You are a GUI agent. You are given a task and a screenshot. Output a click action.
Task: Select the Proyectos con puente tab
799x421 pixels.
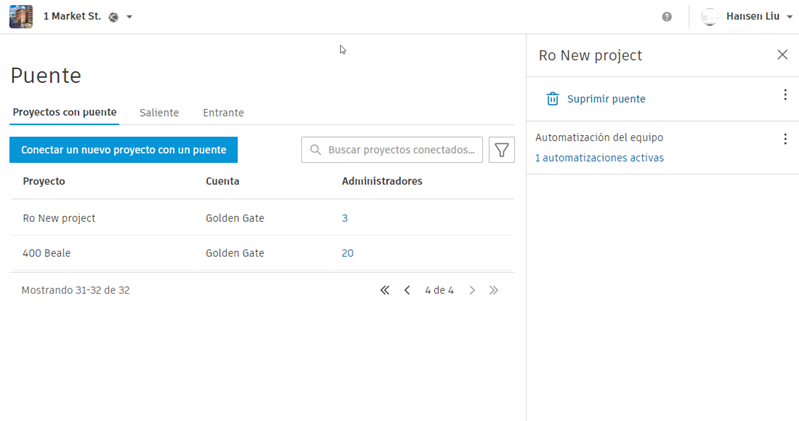64,113
